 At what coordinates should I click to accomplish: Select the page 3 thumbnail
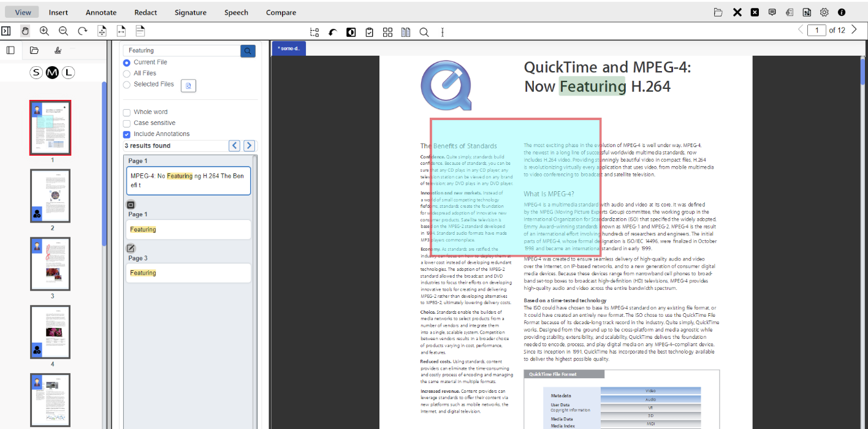click(x=50, y=264)
